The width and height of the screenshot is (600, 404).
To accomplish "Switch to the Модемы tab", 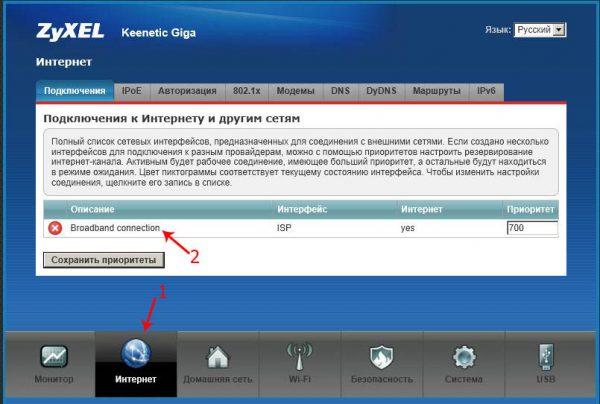I will point(295,91).
